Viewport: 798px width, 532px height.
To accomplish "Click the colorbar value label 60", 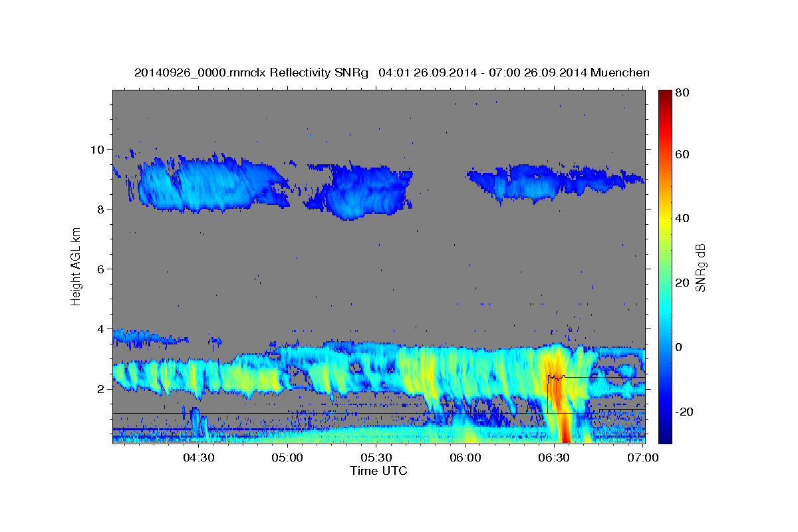I will click(x=682, y=154).
